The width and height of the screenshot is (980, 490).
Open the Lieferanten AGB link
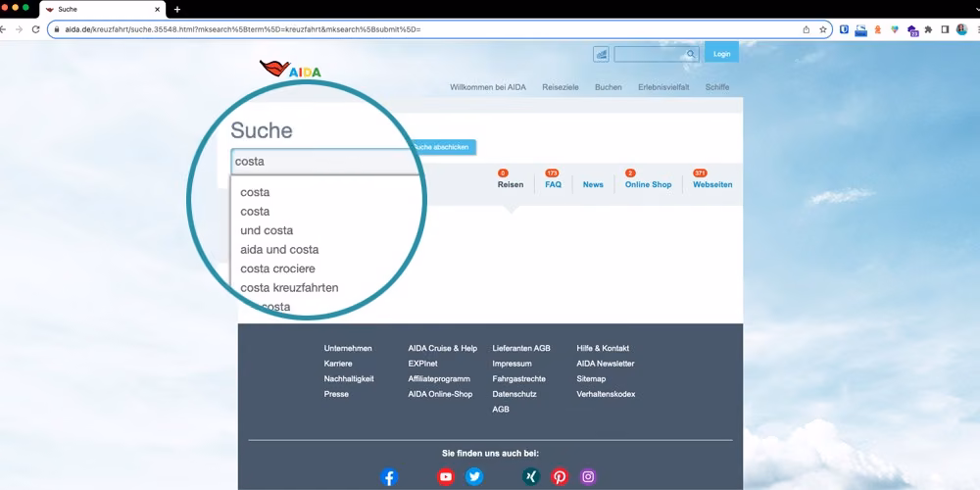click(521, 348)
